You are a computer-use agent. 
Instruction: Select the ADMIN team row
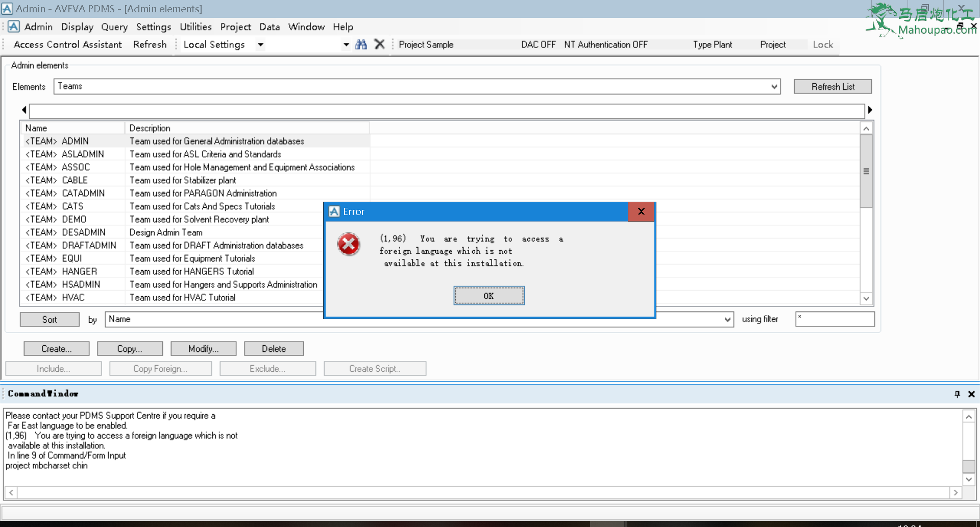[196, 141]
